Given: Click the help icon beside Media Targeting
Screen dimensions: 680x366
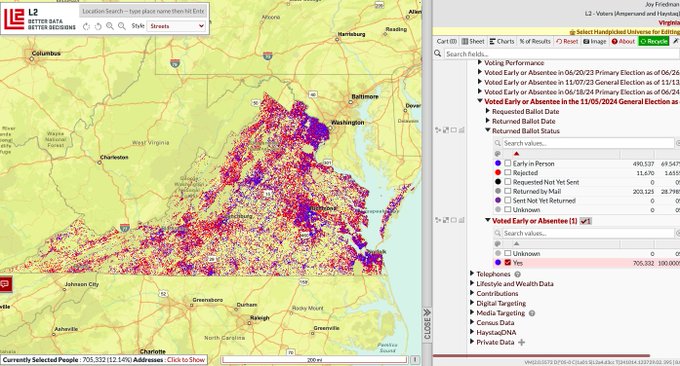Looking at the screenshot, I should [532, 313].
